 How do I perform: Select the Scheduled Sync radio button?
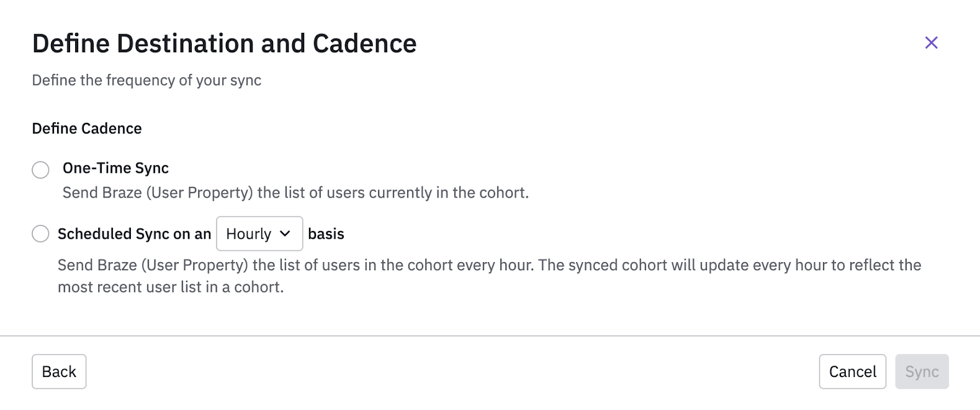click(x=40, y=234)
